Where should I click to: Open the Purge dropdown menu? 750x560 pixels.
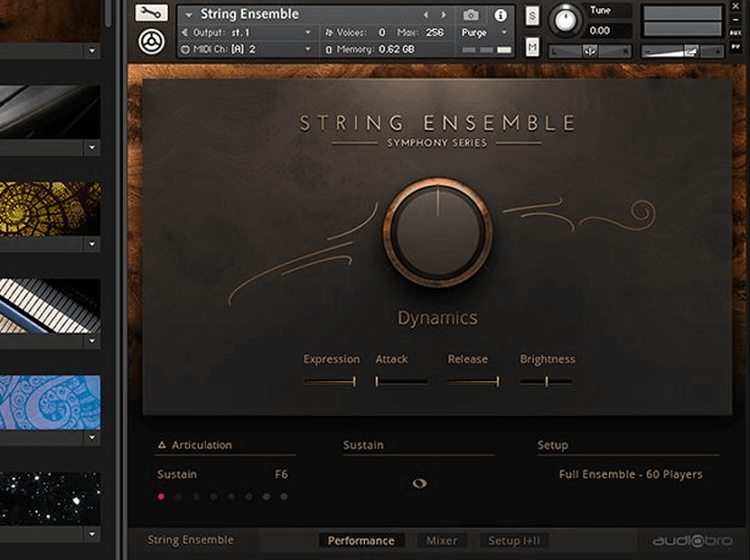coord(503,33)
